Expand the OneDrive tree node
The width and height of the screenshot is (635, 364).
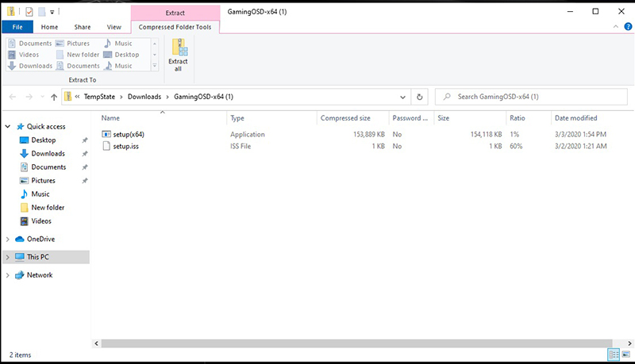click(7, 239)
